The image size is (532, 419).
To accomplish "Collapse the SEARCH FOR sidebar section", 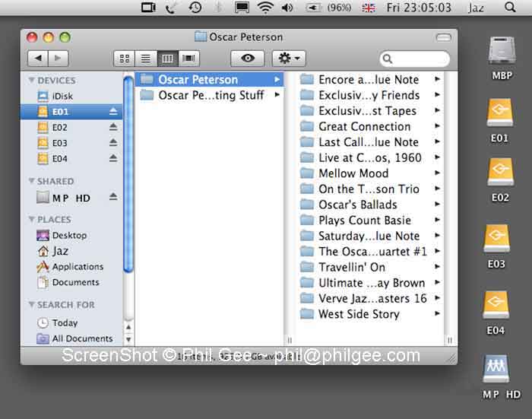I will click(32, 305).
